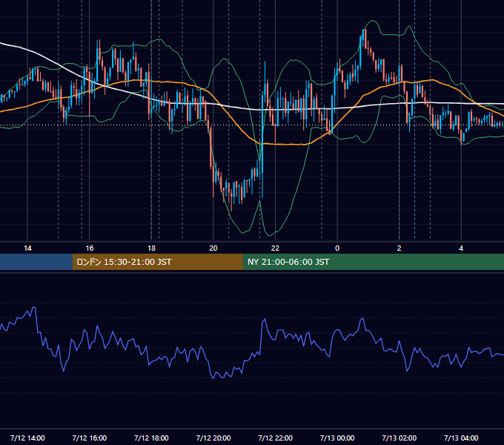Click the London 15:30-21:00 JST session band
Image resolution: width=504 pixels, height=445 pixels.
[157, 262]
